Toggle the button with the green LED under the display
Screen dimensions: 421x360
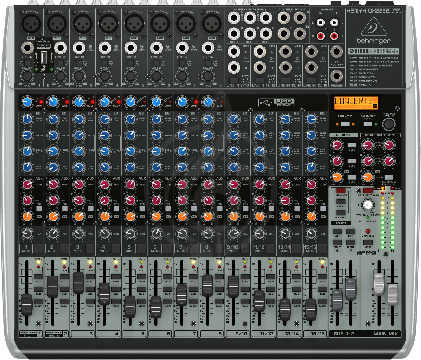(368, 124)
